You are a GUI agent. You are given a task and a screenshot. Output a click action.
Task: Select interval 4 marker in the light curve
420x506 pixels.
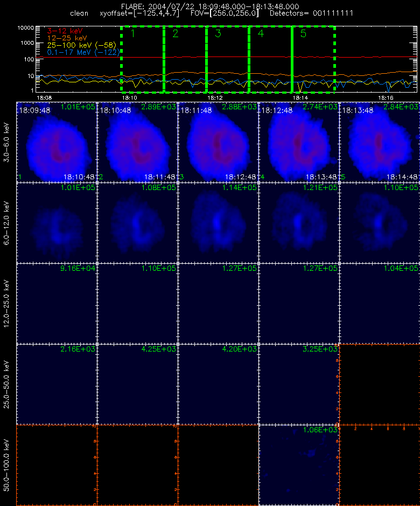click(x=261, y=33)
